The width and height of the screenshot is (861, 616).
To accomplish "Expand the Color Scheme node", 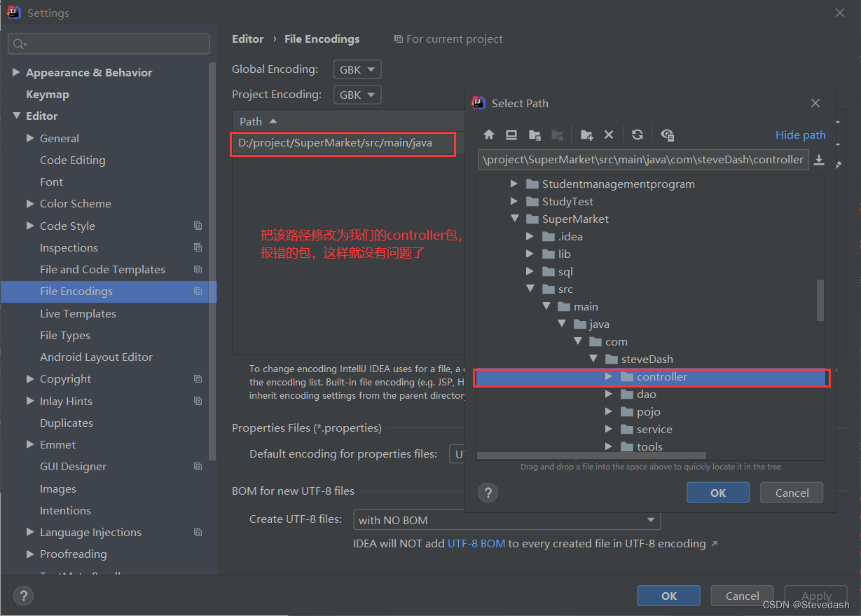I will click(30, 203).
